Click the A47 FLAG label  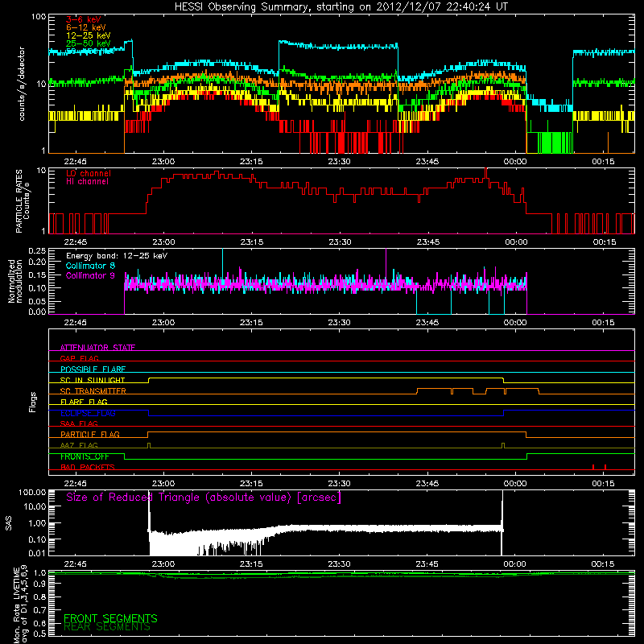[79, 445]
